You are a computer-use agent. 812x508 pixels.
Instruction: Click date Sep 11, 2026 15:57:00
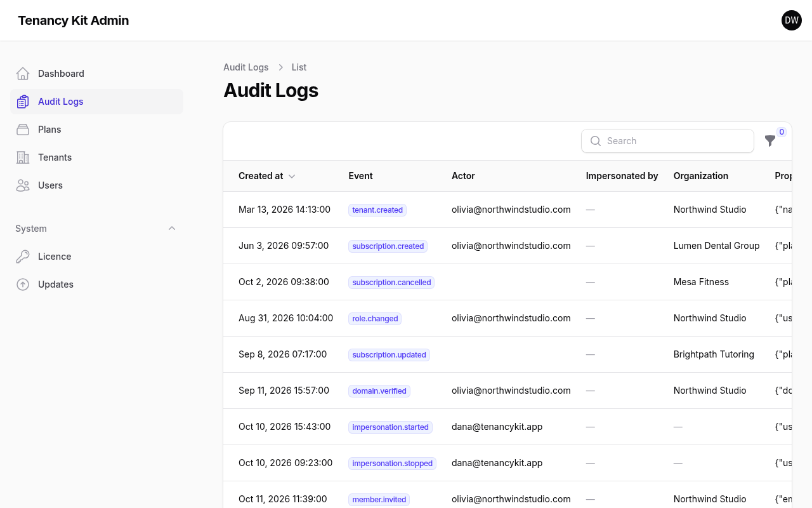point(284,391)
